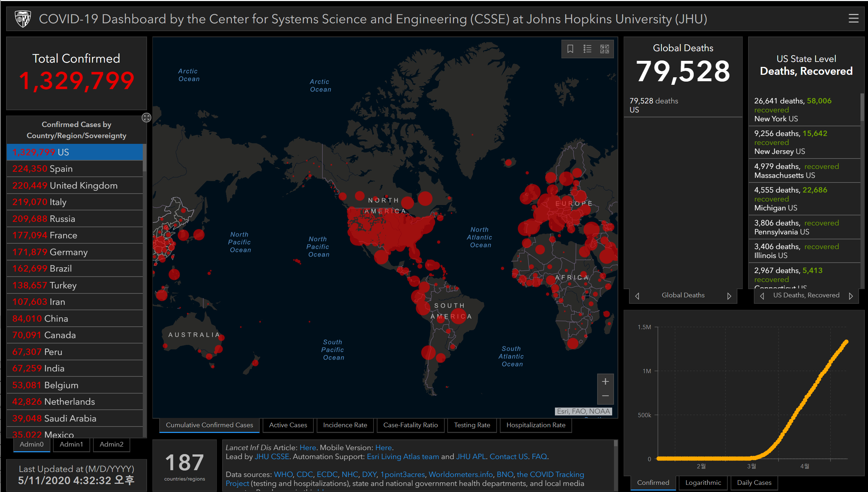Image resolution: width=868 pixels, height=492 pixels.
Task: Zoom out on the map
Action: [x=605, y=396]
